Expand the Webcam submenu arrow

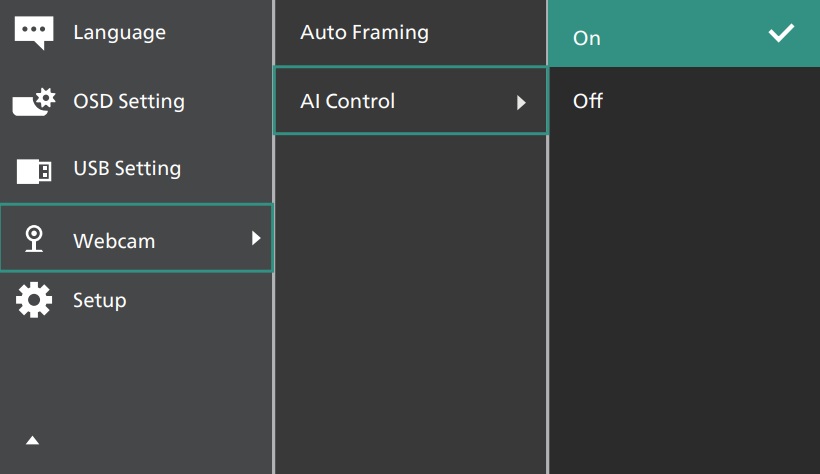pyautogui.click(x=256, y=238)
